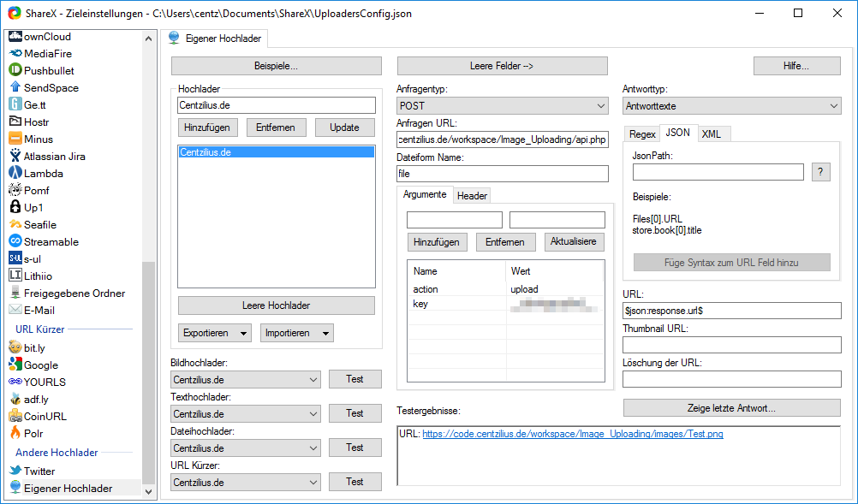The height and width of the screenshot is (504, 858).
Task: Open the Test.png result URL link
Action: click(572, 434)
